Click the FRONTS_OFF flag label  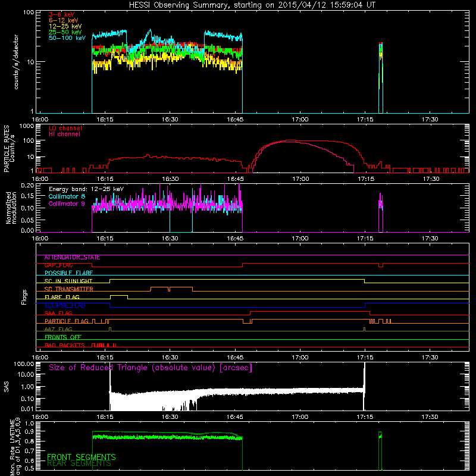click(x=63, y=337)
